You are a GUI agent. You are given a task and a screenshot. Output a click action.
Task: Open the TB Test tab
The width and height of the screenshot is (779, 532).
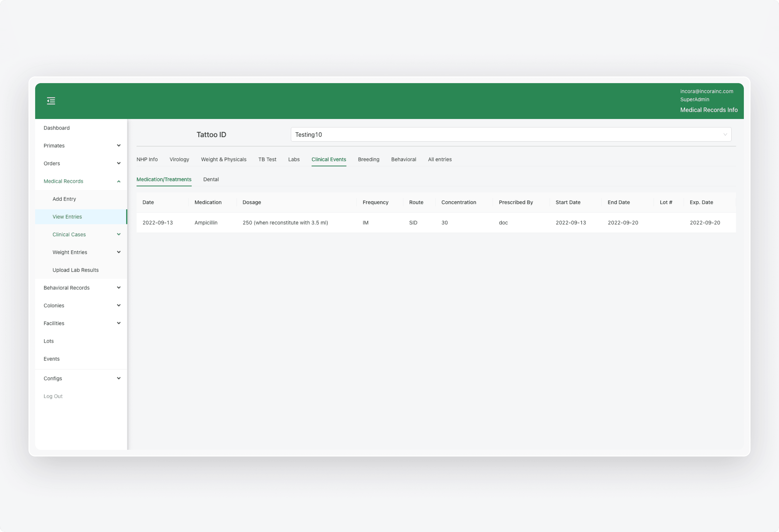267,160
